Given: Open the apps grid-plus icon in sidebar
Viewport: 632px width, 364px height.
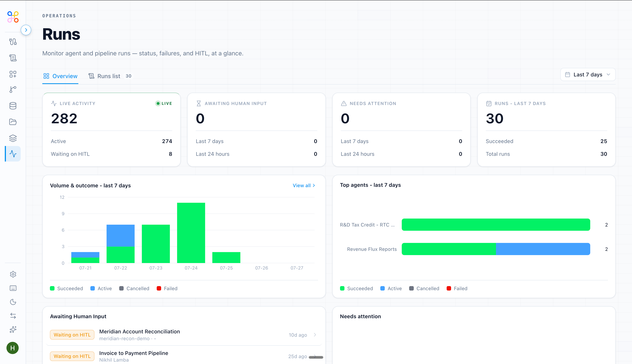Looking at the screenshot, I should coord(13,74).
